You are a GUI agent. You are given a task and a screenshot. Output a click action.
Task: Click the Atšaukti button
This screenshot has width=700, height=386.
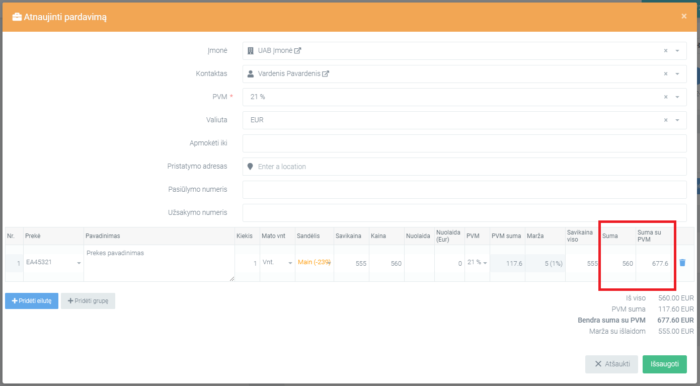tap(612, 364)
